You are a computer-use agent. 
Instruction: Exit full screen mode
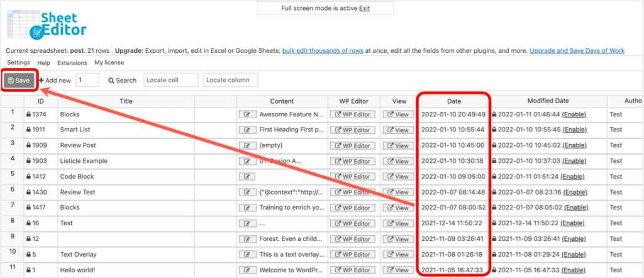364,8
